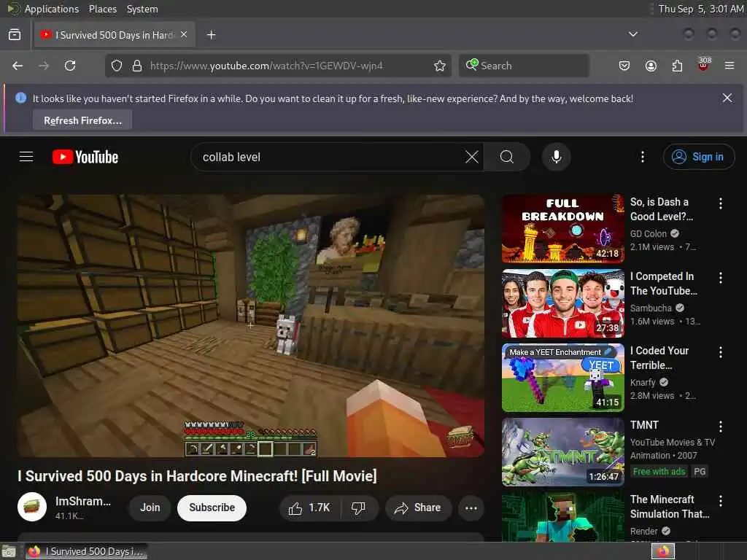Open the tracking protection shield icon
747x560 pixels.
[x=117, y=66]
